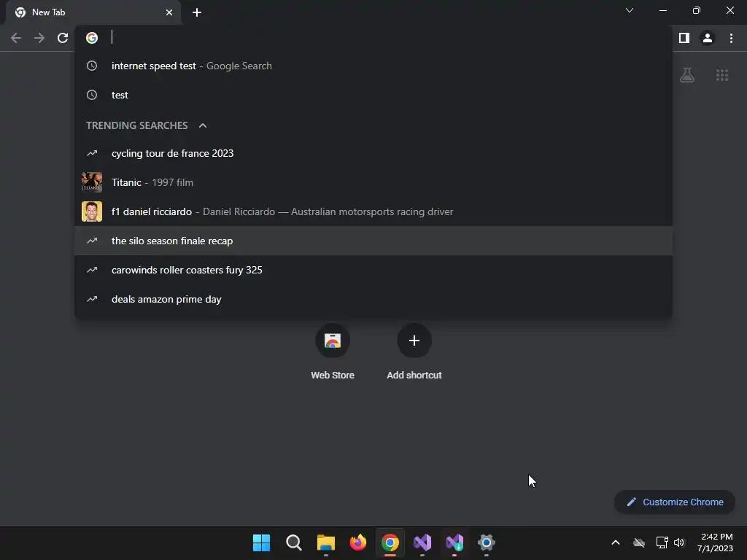Viewport: 747px width, 560px height.
Task: Open Windows taskbar search
Action: (x=293, y=542)
